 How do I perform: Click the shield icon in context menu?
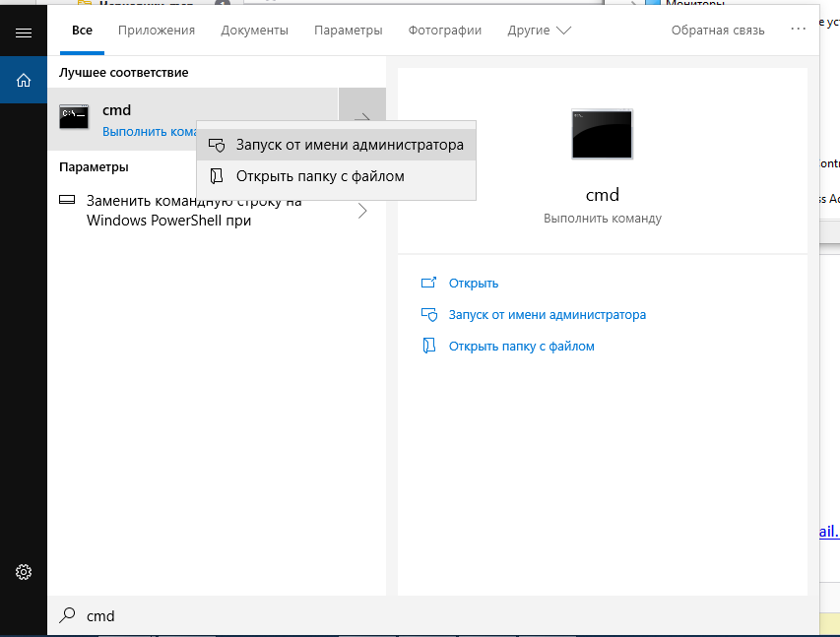217,145
